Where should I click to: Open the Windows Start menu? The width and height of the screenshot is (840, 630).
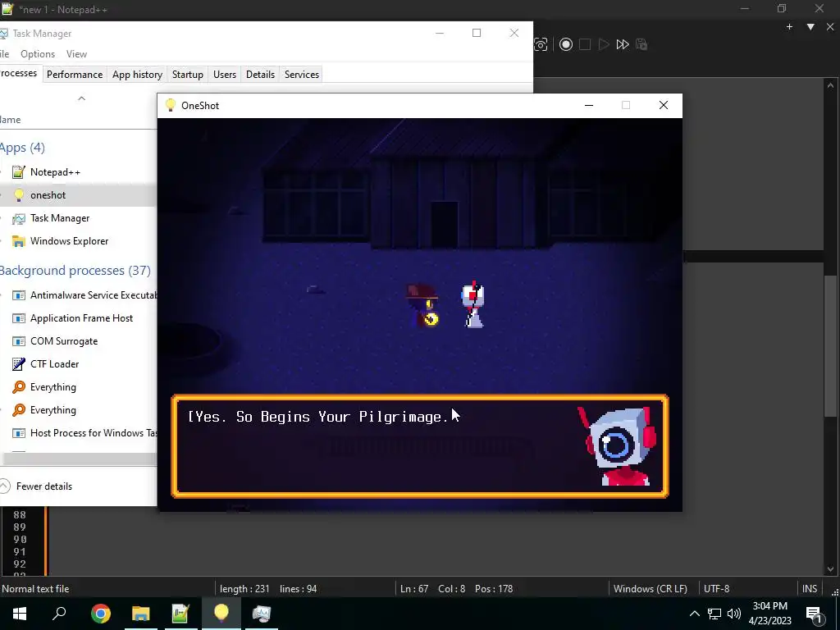pos(20,614)
